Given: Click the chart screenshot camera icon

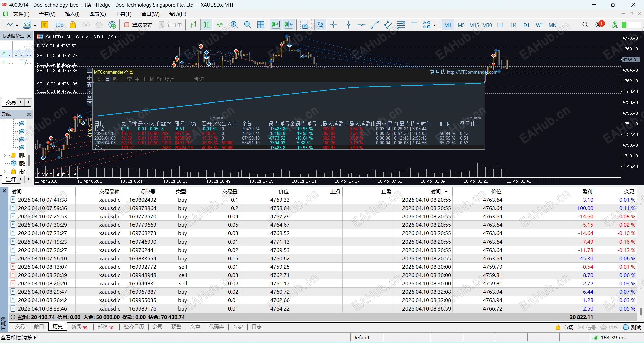Looking at the screenshot, I should click(x=304, y=25).
